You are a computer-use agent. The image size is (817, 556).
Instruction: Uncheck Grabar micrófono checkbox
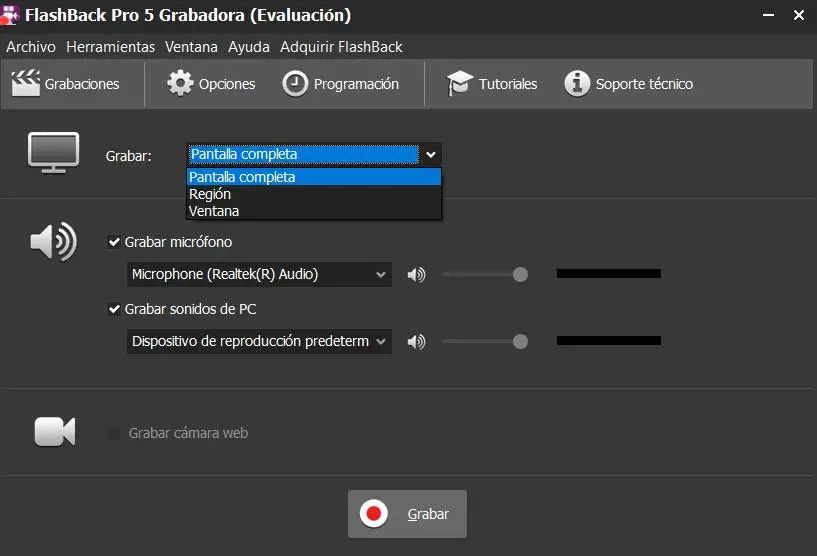114,242
